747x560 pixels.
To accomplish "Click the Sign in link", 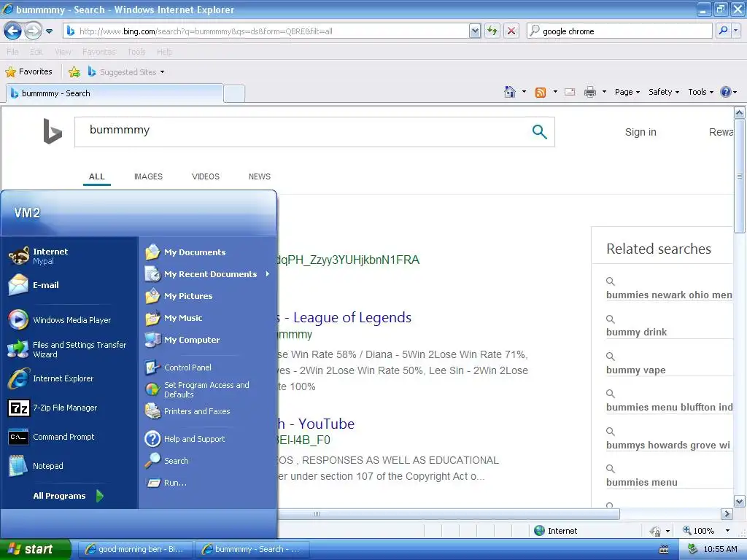I will click(640, 133).
